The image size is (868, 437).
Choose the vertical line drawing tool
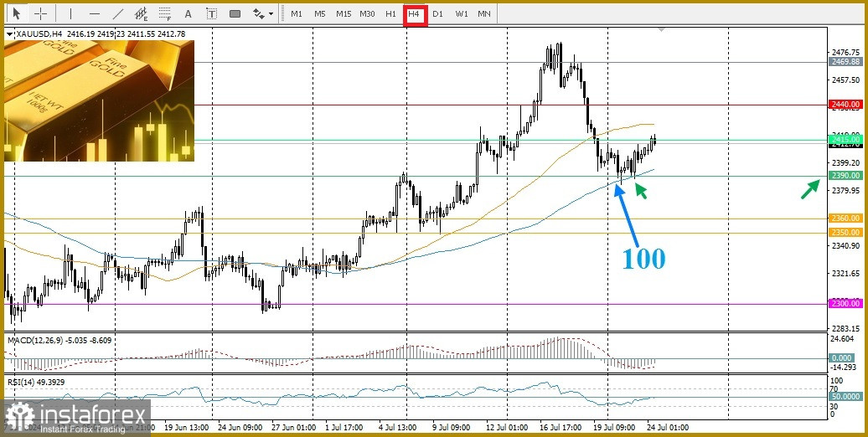point(71,13)
